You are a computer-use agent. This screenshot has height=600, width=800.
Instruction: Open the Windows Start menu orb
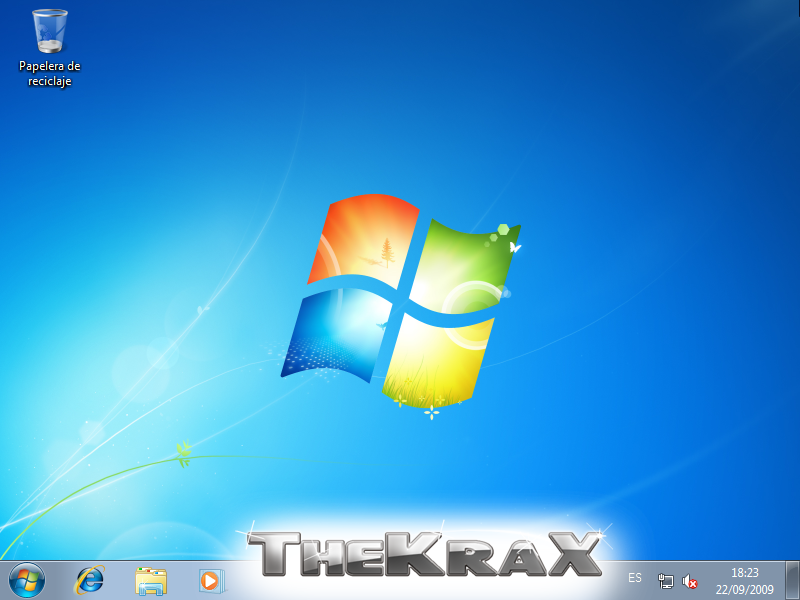click(x=27, y=581)
